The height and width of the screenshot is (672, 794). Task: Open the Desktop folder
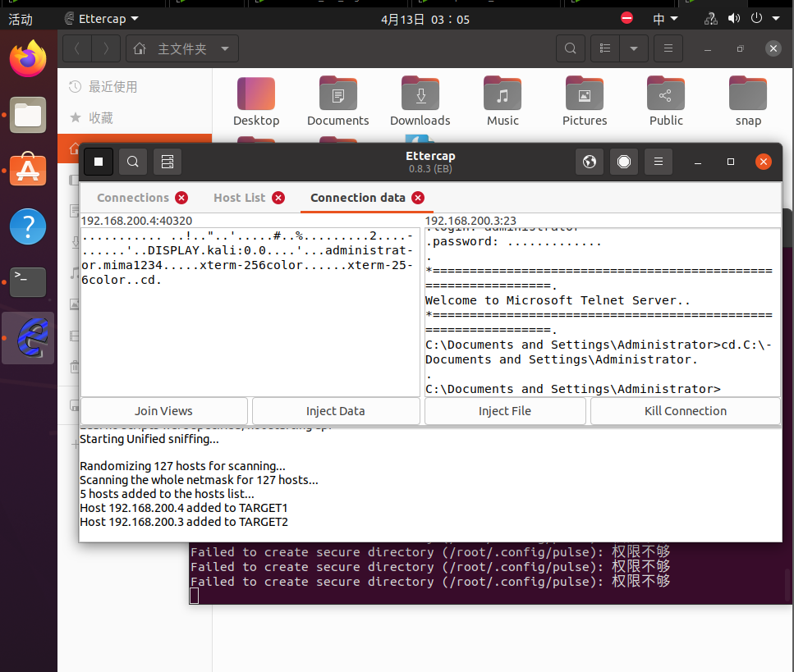click(256, 101)
